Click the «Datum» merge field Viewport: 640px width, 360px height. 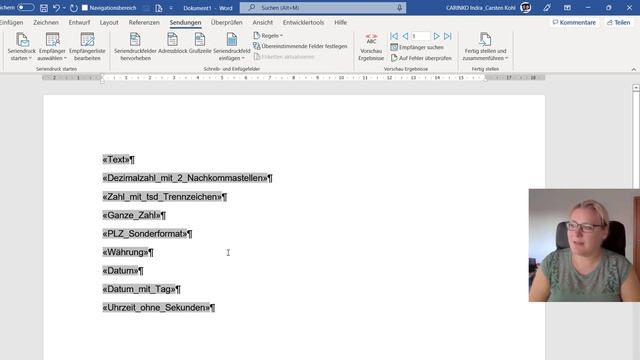pyautogui.click(x=120, y=271)
